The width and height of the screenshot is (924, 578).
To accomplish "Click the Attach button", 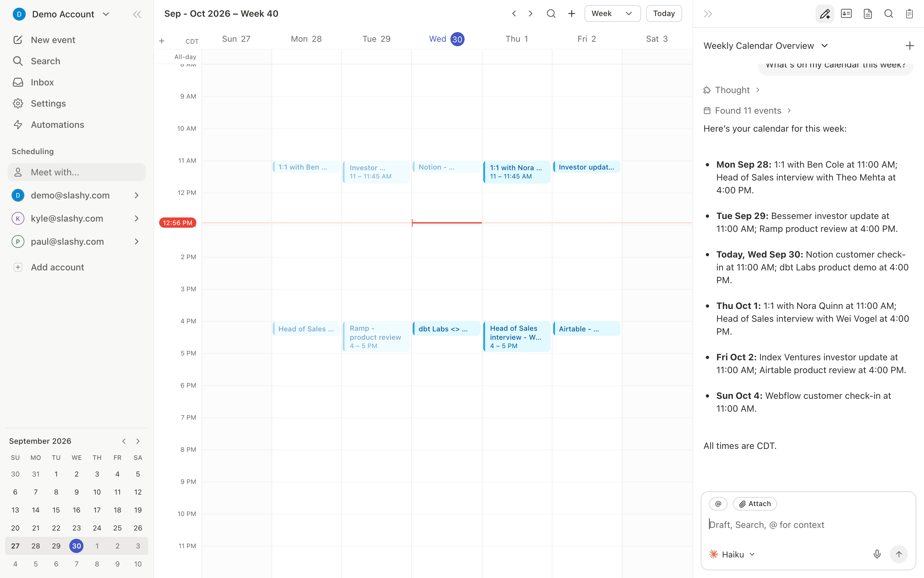I will click(755, 504).
